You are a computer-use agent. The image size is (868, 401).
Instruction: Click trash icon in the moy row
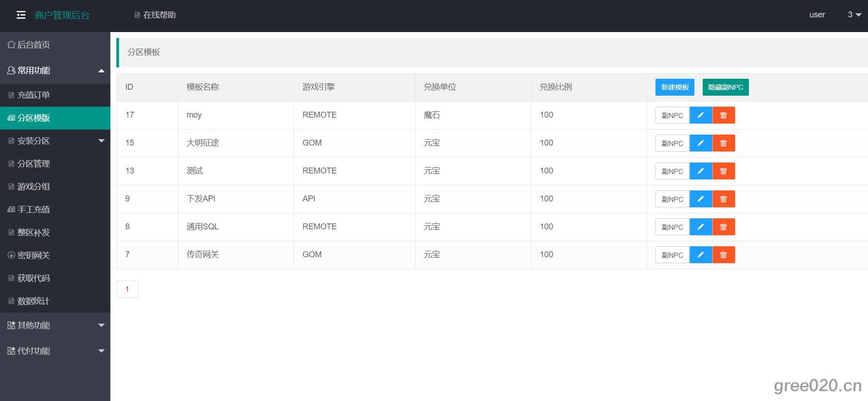723,115
